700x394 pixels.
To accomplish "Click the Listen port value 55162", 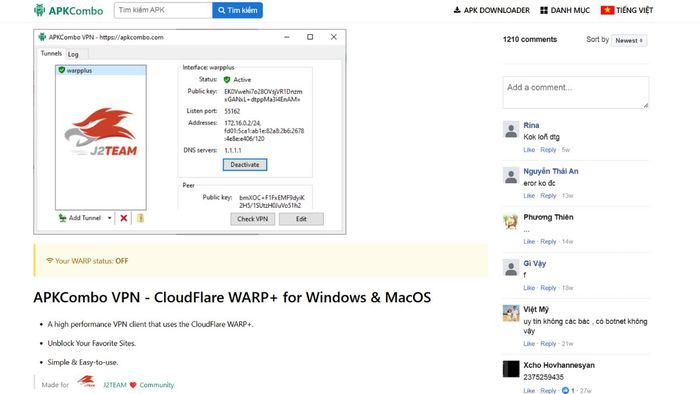I will coord(232,111).
